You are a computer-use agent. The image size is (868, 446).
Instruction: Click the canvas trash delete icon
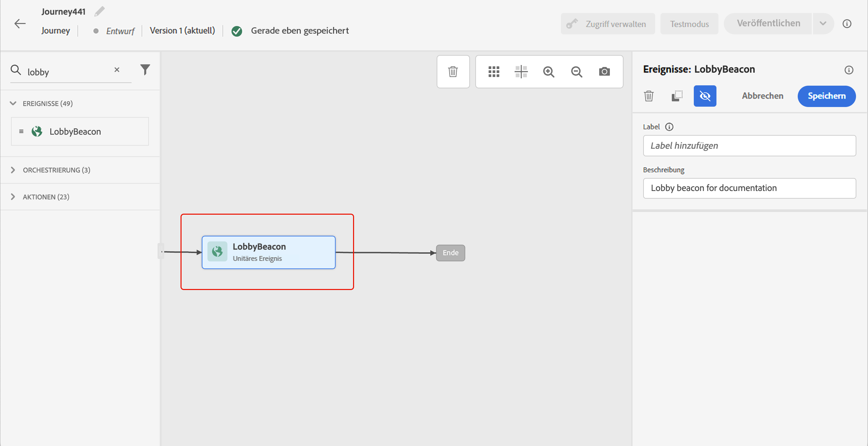[453, 71]
